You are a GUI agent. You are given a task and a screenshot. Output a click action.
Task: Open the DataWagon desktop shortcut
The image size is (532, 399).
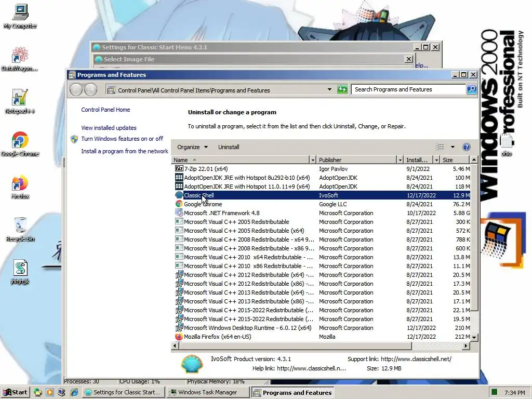click(x=20, y=59)
